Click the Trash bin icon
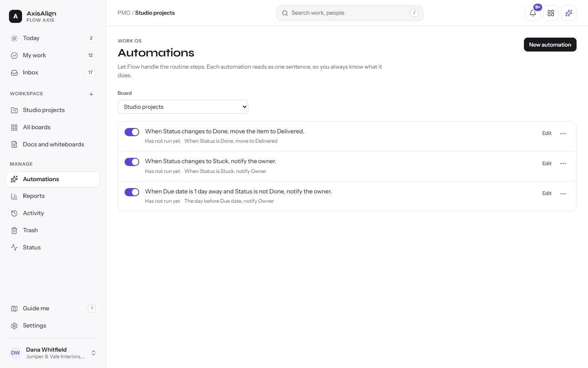Screen dimensions: 588x368 point(14,231)
